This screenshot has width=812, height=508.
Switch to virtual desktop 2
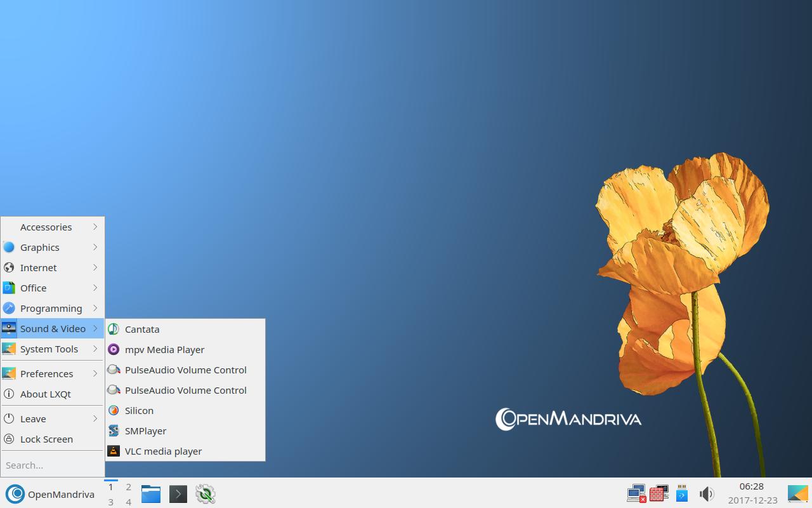(x=128, y=487)
